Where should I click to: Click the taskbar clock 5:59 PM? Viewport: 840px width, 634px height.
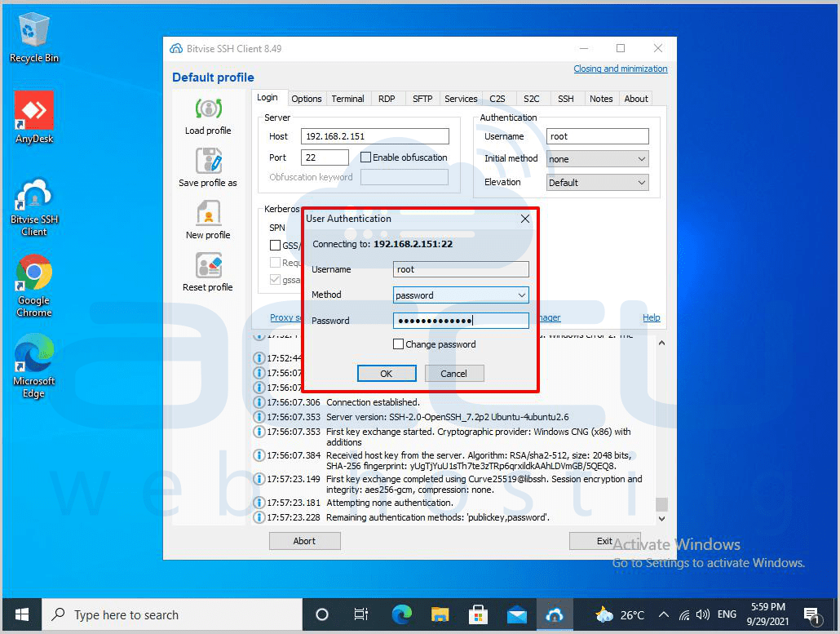(x=767, y=614)
